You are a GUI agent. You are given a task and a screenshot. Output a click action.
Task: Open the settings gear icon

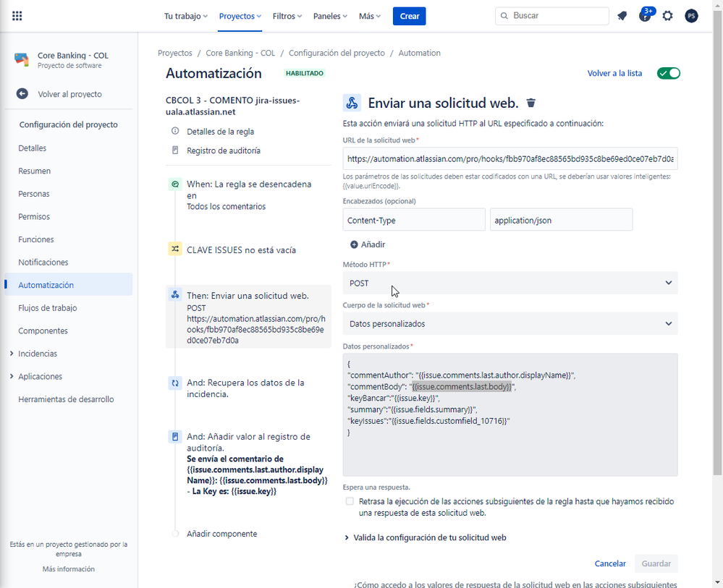pyautogui.click(x=668, y=16)
